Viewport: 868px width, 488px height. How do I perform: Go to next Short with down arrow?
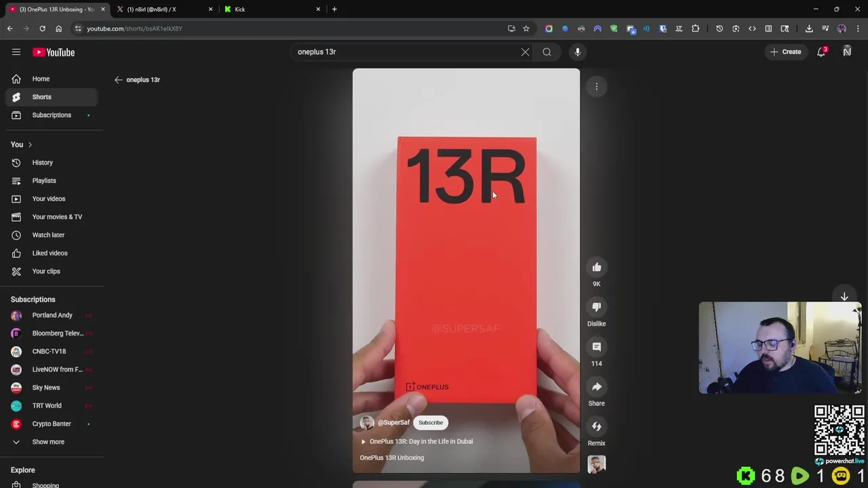point(844,297)
